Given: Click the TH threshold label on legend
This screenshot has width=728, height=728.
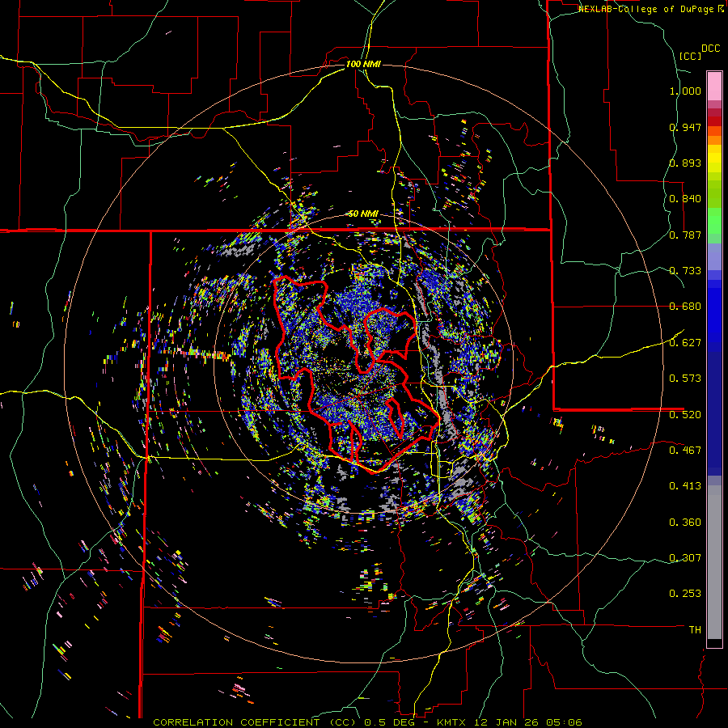Looking at the screenshot, I should [695, 630].
